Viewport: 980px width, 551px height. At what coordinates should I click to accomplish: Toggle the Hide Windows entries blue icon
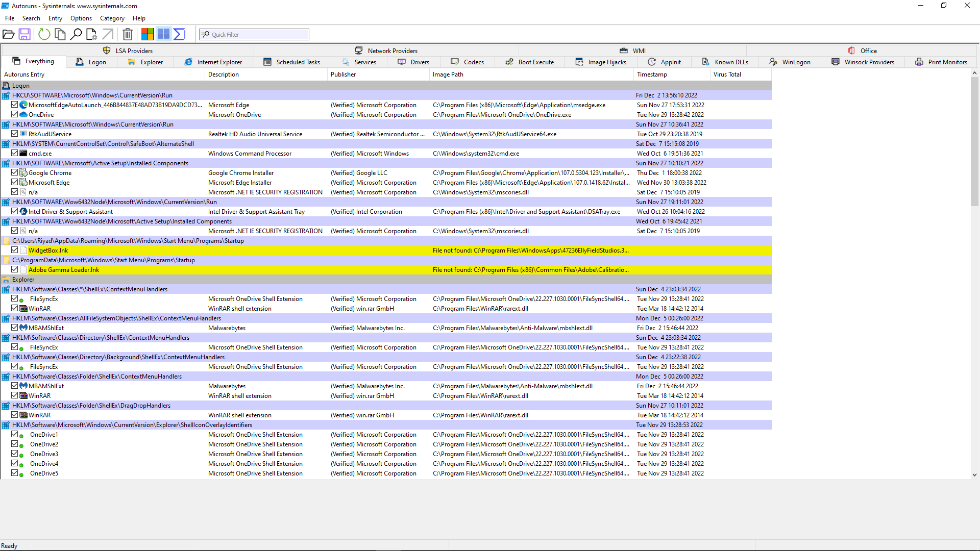(x=163, y=35)
